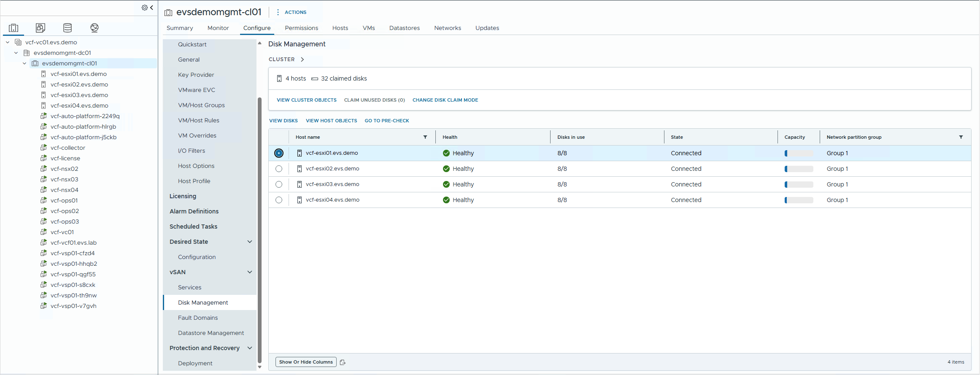Open the VMs and Templates inventory view icon
This screenshot has height=375, width=980.
40,28
